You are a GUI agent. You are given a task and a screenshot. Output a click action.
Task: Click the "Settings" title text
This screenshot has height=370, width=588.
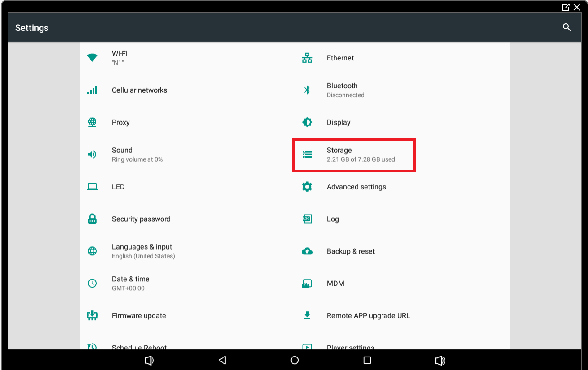[32, 28]
